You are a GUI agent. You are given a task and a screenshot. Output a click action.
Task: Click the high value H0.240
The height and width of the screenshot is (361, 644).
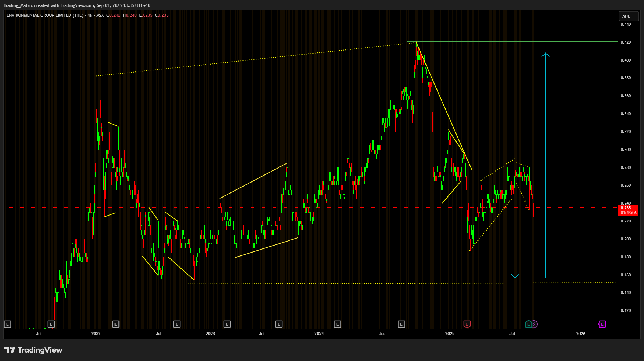130,15
